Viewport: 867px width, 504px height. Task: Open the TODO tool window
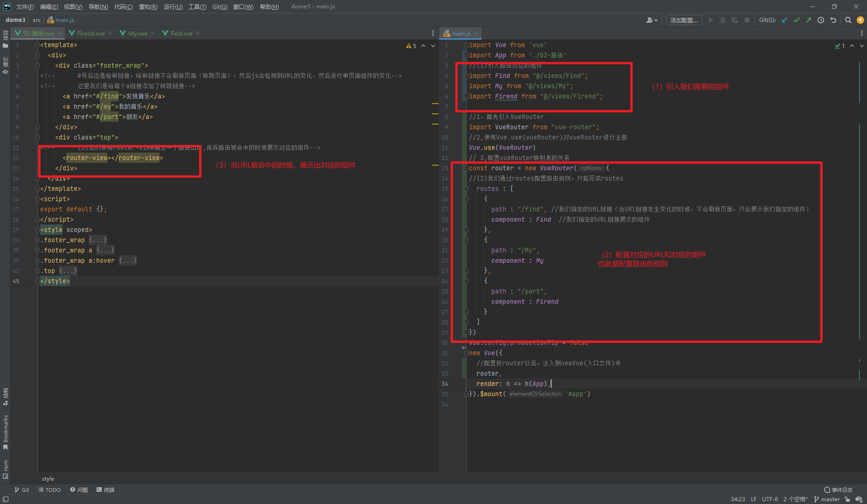tap(49, 490)
